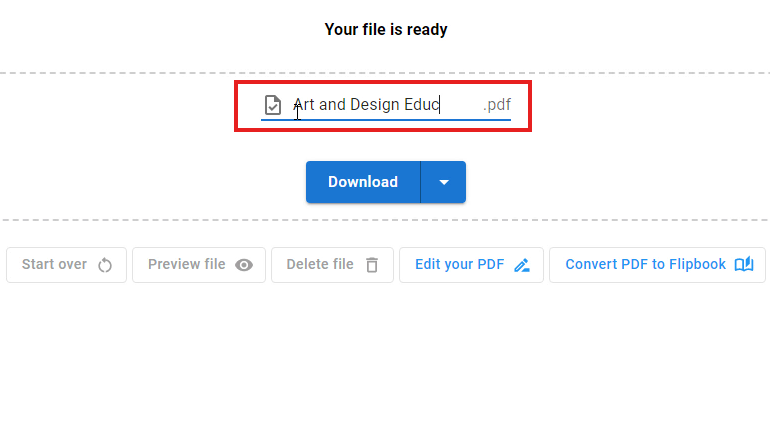
Task: Open Preview file
Action: (187, 265)
